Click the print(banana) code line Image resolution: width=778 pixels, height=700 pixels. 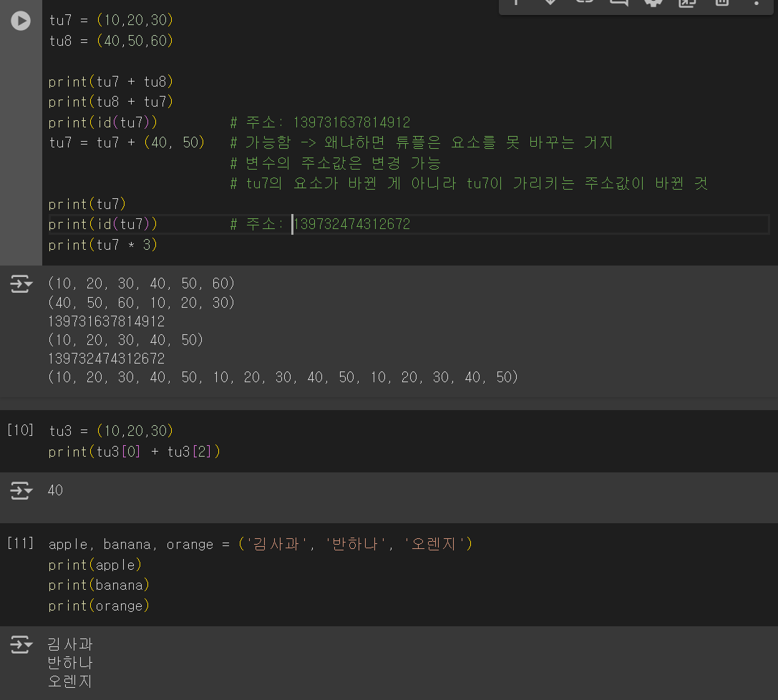point(99,585)
